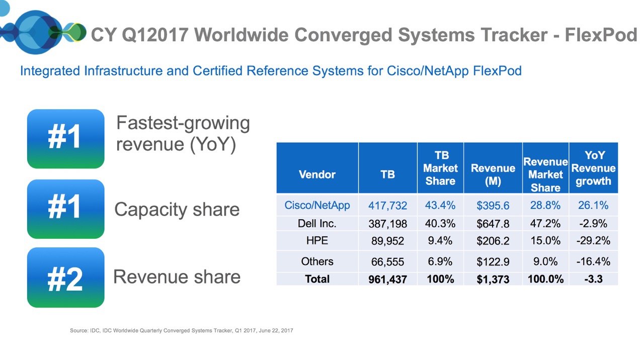Click the $1,373 total revenue cell
This screenshot has width=644, height=339.
tap(493, 279)
